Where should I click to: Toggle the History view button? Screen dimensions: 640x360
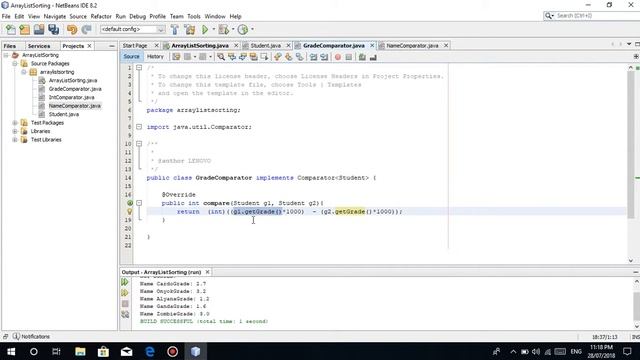pyautogui.click(x=155, y=57)
